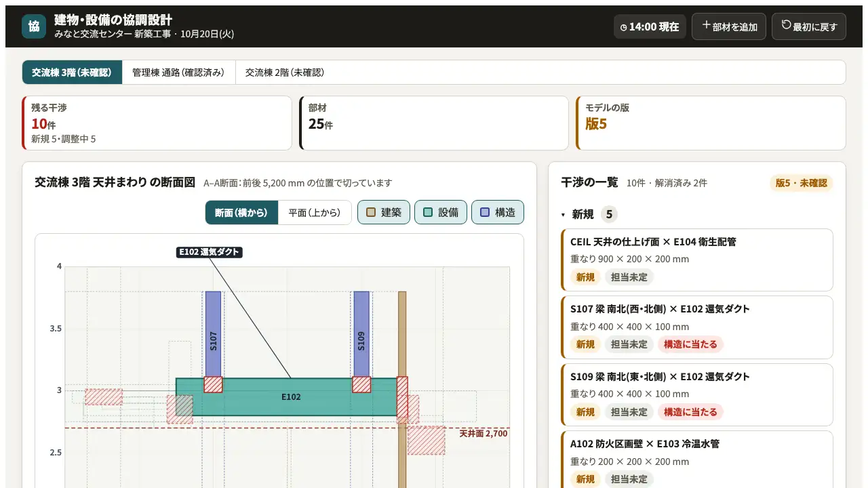Toggle the 建築 layer visibility
Screen dimensions: 868x488
tap(383, 212)
